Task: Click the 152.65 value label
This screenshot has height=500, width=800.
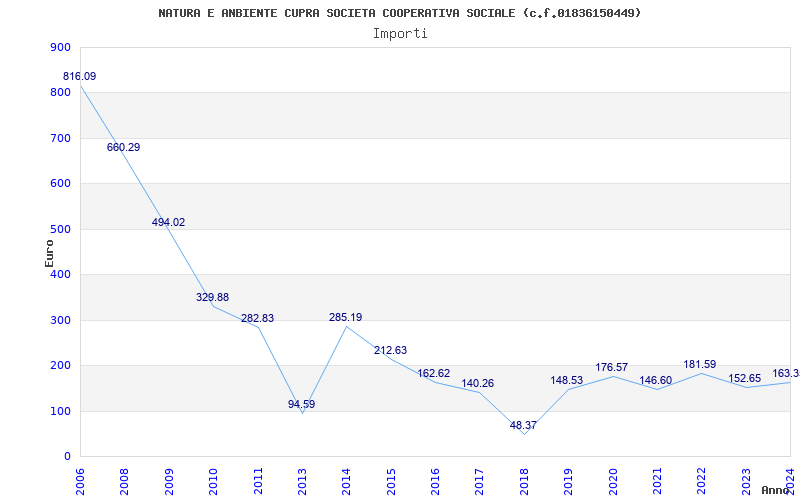Action: click(x=744, y=379)
